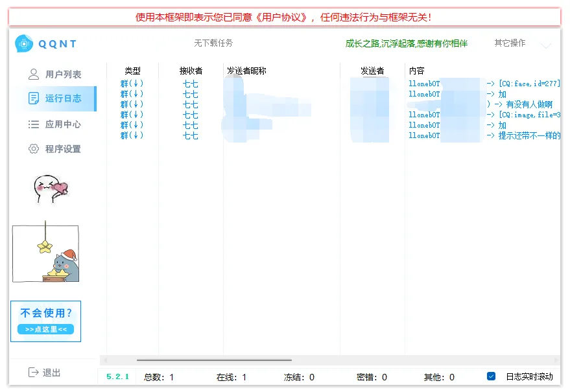
Task: Click the user list person icon
Action: (34, 75)
